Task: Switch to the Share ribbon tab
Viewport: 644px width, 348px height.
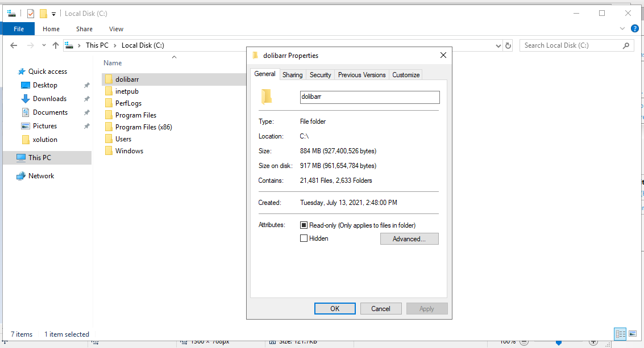Action: click(x=84, y=29)
